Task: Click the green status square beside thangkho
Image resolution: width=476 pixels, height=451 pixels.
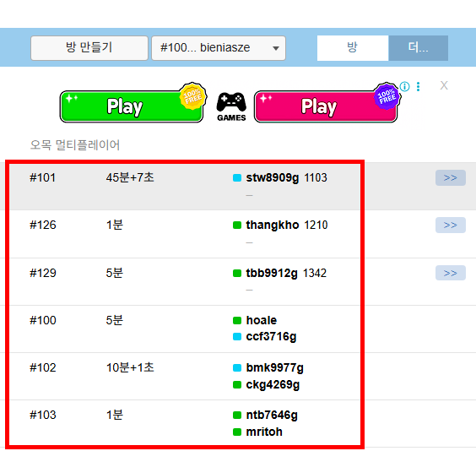Action: [237, 225]
